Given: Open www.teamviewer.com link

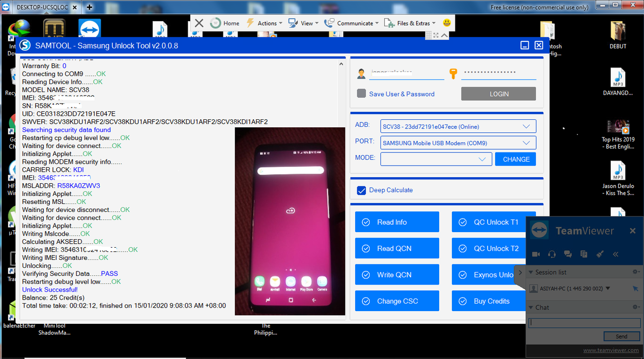Looking at the screenshot, I should point(611,350).
